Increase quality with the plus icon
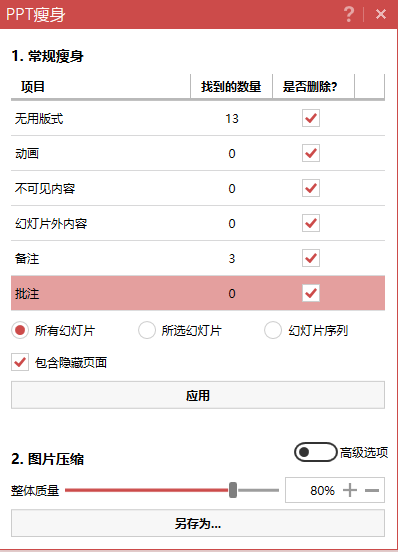This screenshot has height=552, width=398. click(x=350, y=490)
